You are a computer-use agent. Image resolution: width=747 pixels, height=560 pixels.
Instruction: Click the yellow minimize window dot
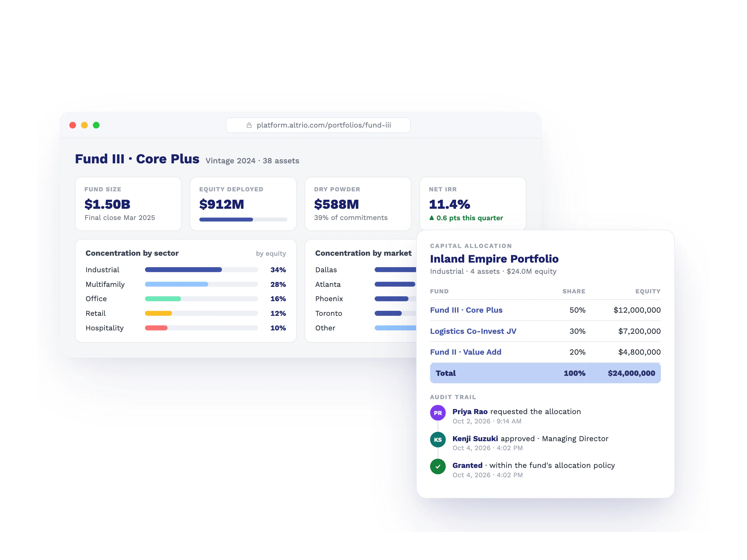84,125
